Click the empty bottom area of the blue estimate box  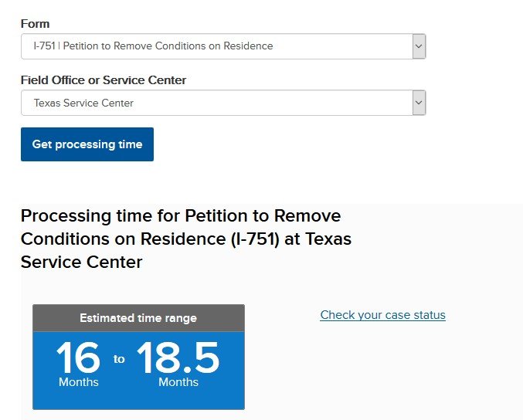click(138, 399)
